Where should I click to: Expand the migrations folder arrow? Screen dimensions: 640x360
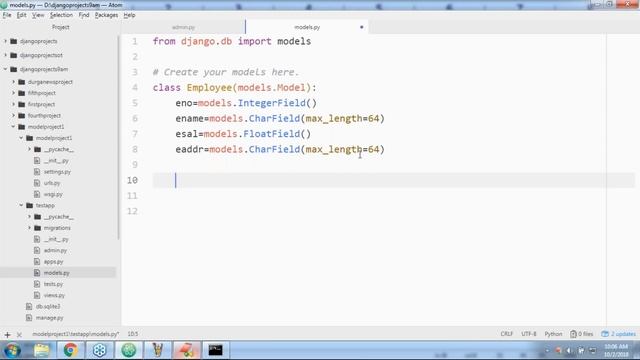(x=29, y=228)
